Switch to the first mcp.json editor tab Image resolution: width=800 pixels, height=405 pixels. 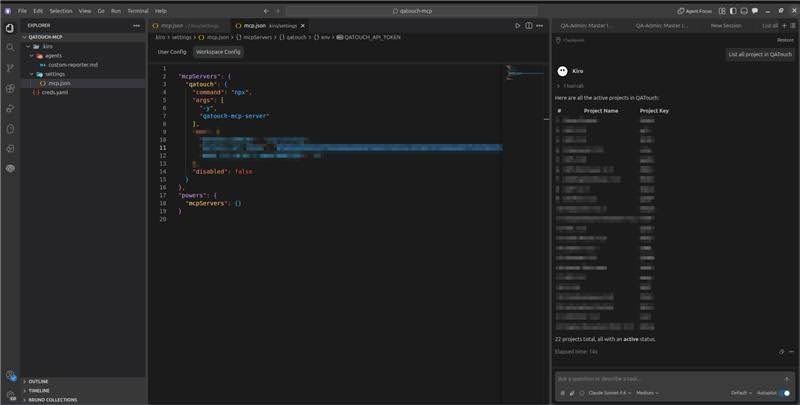(190, 26)
